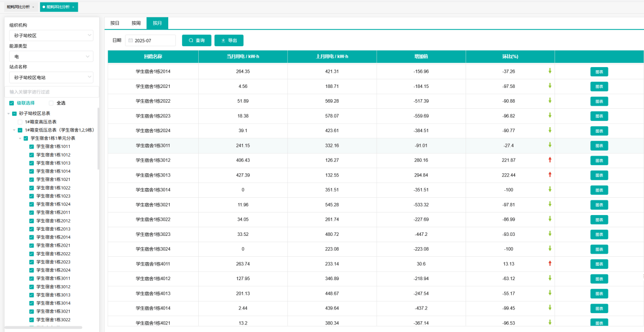Open the 组织机构 dropdown
The image size is (644, 332).
coord(51,36)
